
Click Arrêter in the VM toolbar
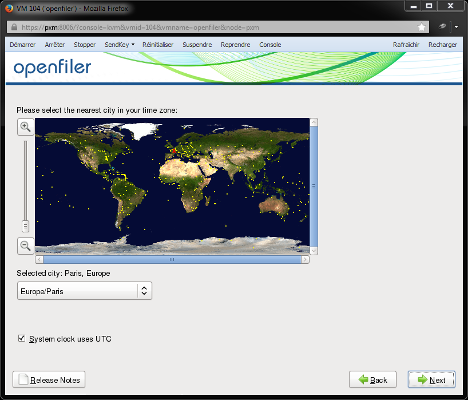55,45
